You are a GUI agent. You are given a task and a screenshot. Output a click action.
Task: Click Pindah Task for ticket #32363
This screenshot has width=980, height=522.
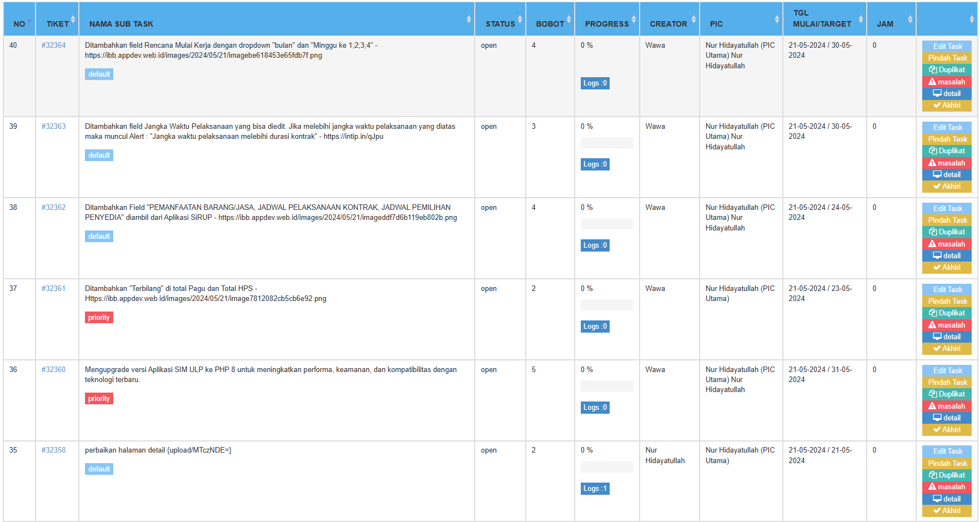click(x=947, y=139)
